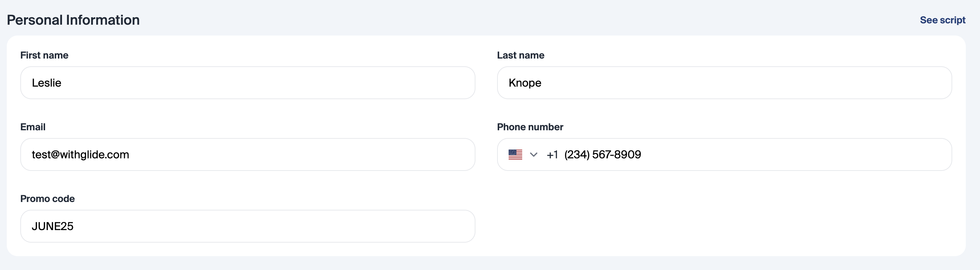Click the Phone number label
This screenshot has width=980, height=270.
(530, 127)
